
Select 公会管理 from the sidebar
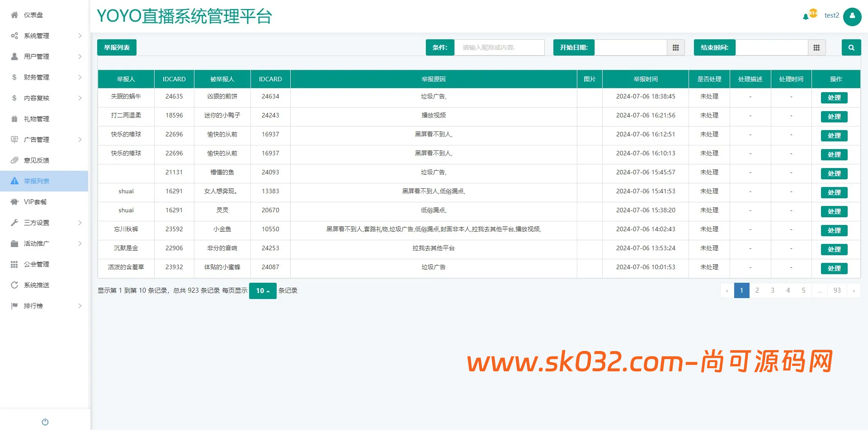36,264
